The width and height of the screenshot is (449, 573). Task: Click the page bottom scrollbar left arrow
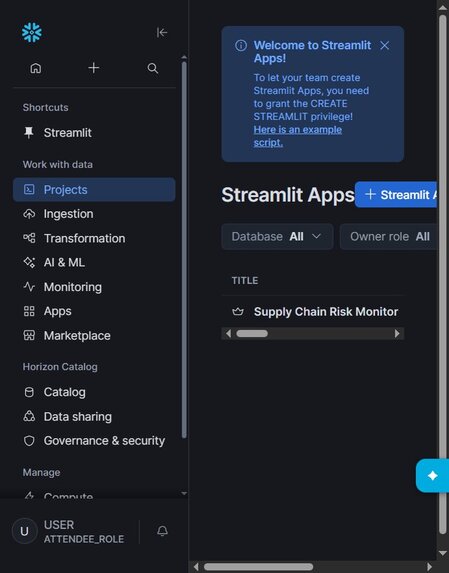(x=196, y=567)
